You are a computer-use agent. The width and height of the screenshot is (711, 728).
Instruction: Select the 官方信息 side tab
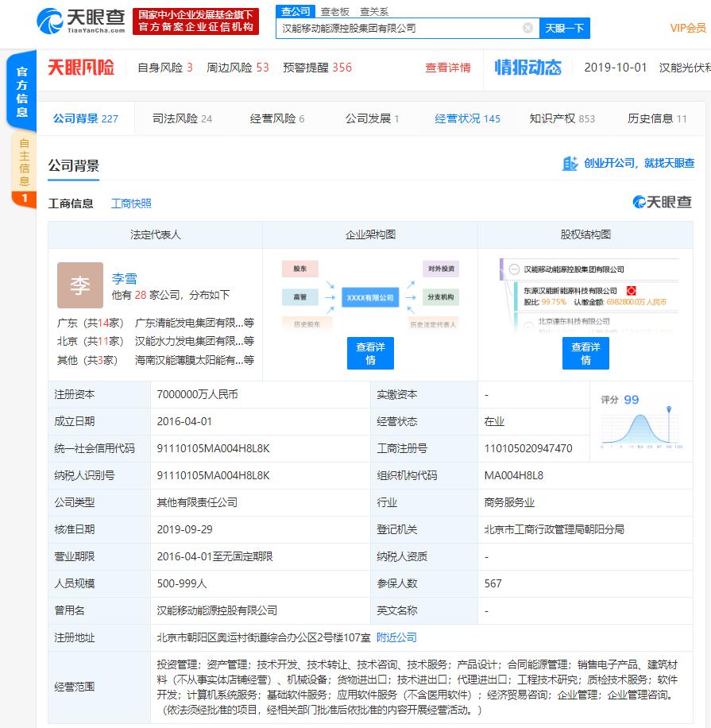pyautogui.click(x=21, y=91)
